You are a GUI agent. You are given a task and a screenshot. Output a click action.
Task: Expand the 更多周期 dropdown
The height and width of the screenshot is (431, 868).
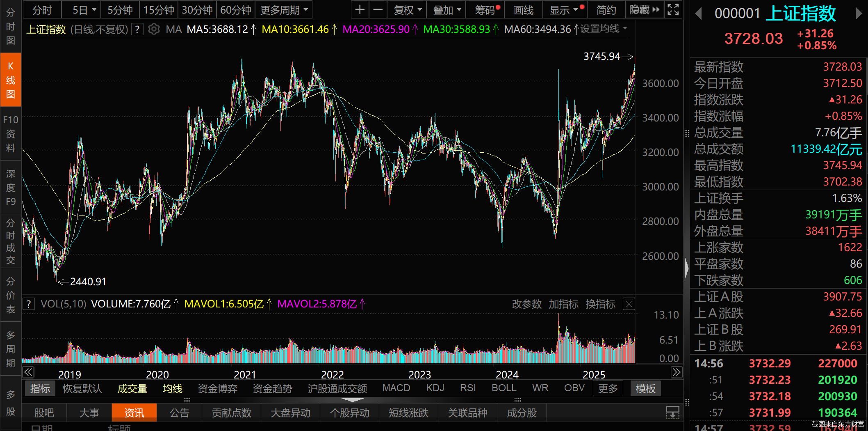tap(284, 10)
